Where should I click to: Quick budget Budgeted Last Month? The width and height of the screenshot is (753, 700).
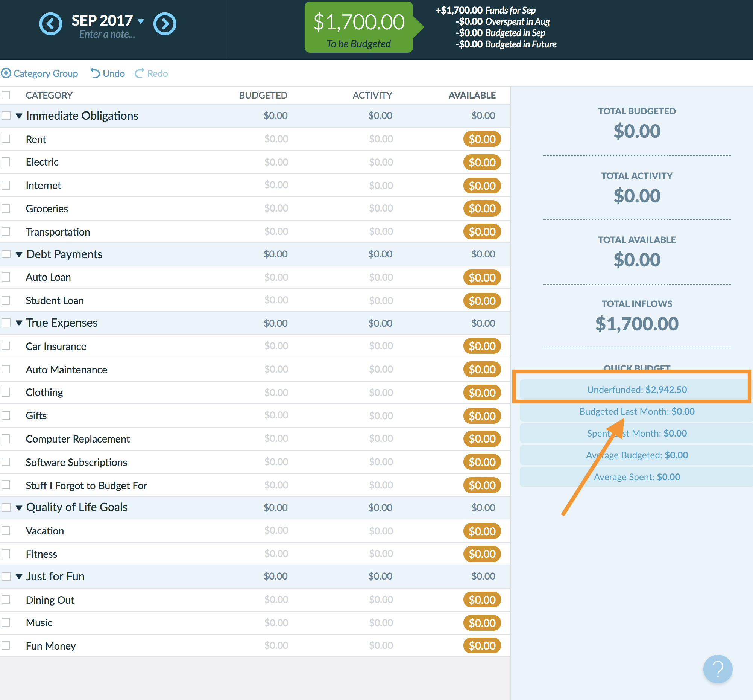tap(636, 412)
